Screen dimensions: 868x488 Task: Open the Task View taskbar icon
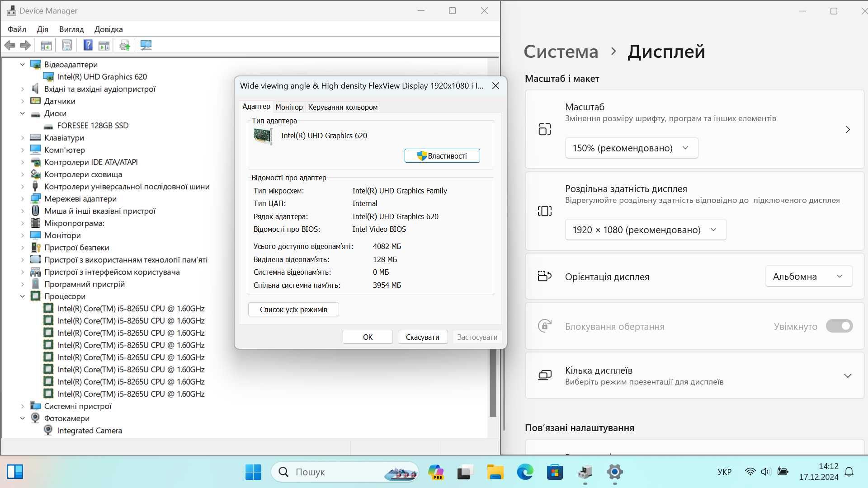(465, 472)
